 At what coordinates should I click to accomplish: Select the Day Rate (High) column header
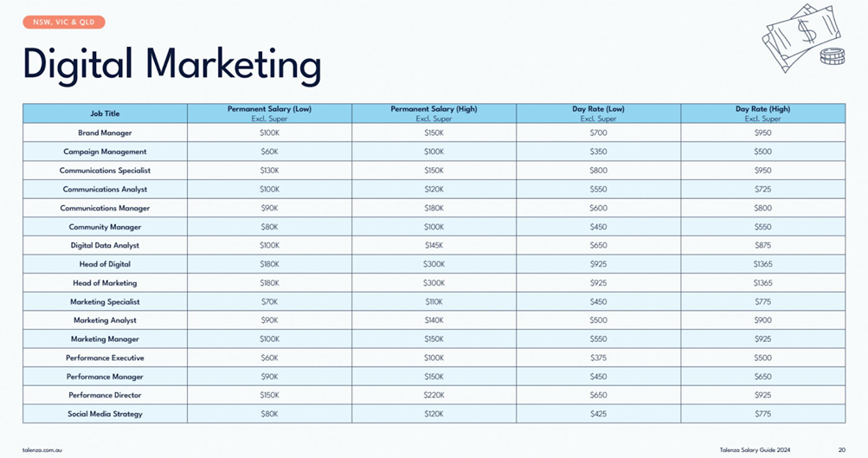[x=762, y=113]
